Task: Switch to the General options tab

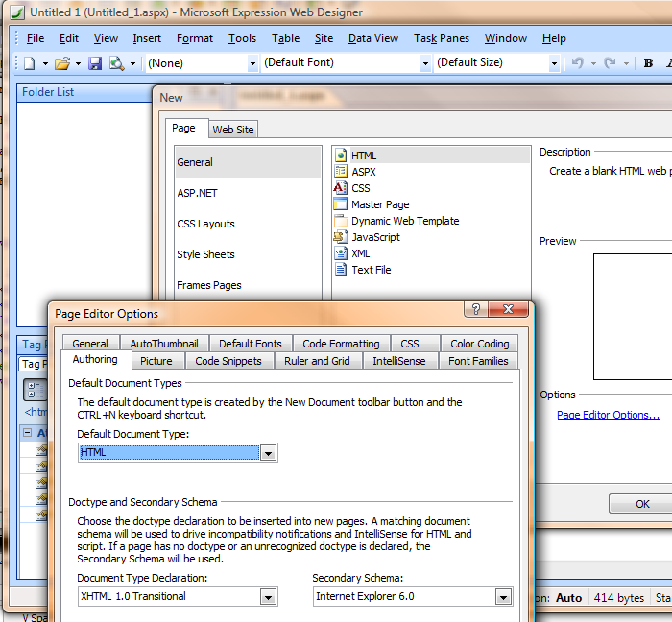Action: (90, 344)
